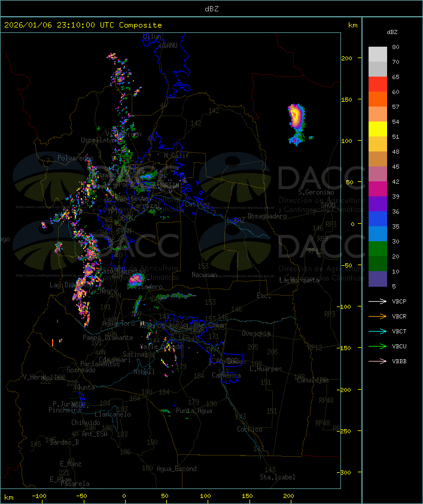The height and width of the screenshot is (504, 423).
Task: Click the '-250' tick on right axis
Action: [343, 431]
